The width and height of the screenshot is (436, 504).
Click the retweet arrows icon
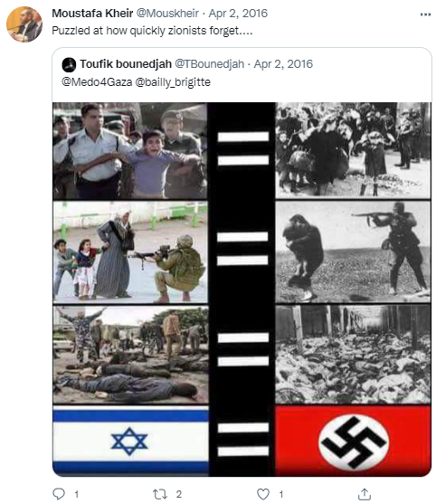coord(160,494)
